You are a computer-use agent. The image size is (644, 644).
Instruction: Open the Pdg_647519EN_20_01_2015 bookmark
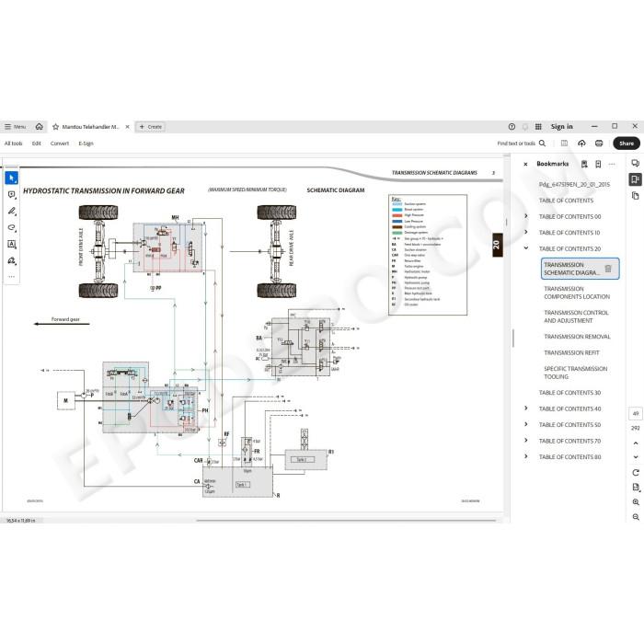coord(574,184)
